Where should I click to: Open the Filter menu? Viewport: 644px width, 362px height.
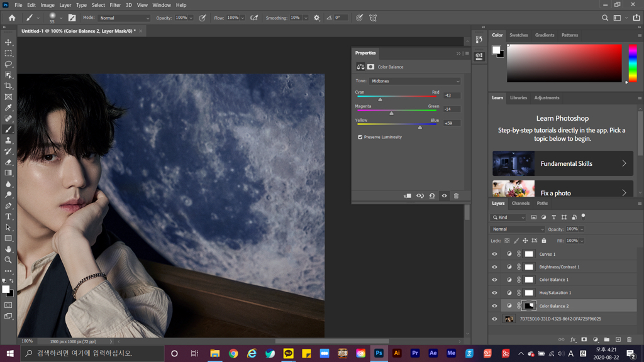click(x=115, y=5)
